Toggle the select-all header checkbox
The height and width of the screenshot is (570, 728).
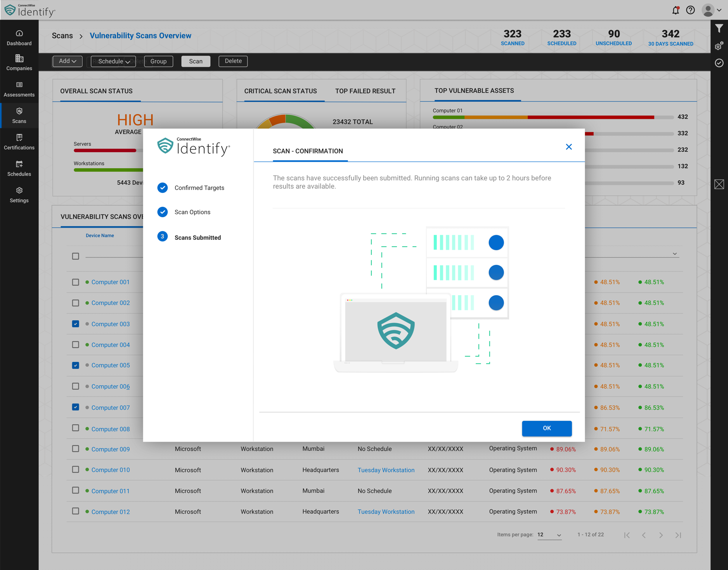click(x=75, y=256)
